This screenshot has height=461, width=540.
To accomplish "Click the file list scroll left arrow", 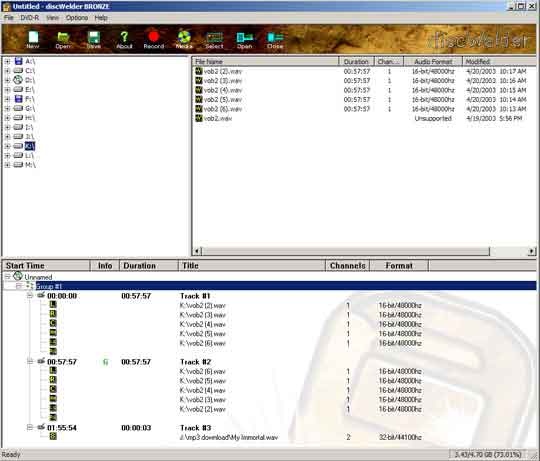I will pyautogui.click(x=197, y=251).
